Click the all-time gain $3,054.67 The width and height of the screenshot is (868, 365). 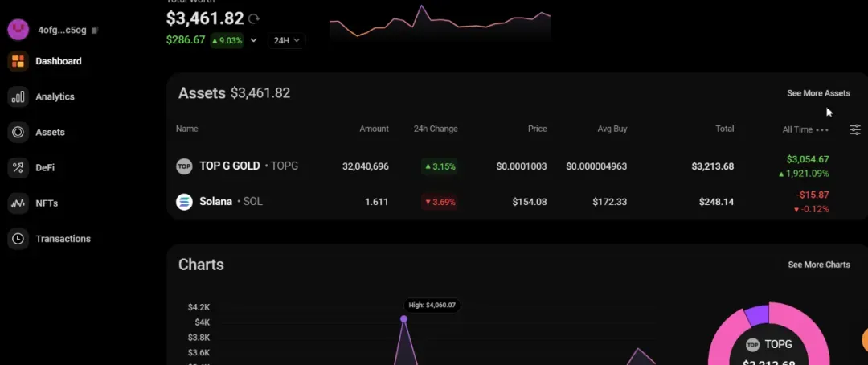click(808, 159)
